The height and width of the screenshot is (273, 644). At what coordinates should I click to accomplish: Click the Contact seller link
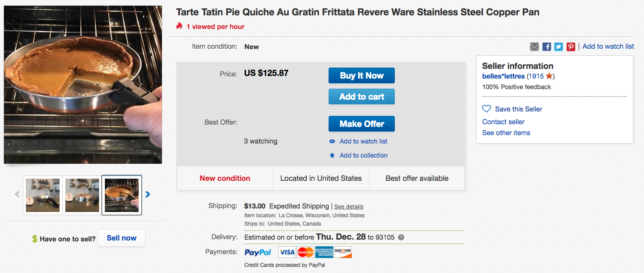(x=503, y=122)
